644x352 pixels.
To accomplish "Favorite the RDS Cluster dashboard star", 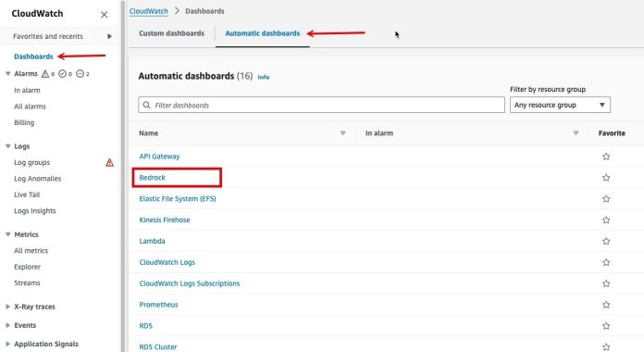I will (x=606, y=347).
